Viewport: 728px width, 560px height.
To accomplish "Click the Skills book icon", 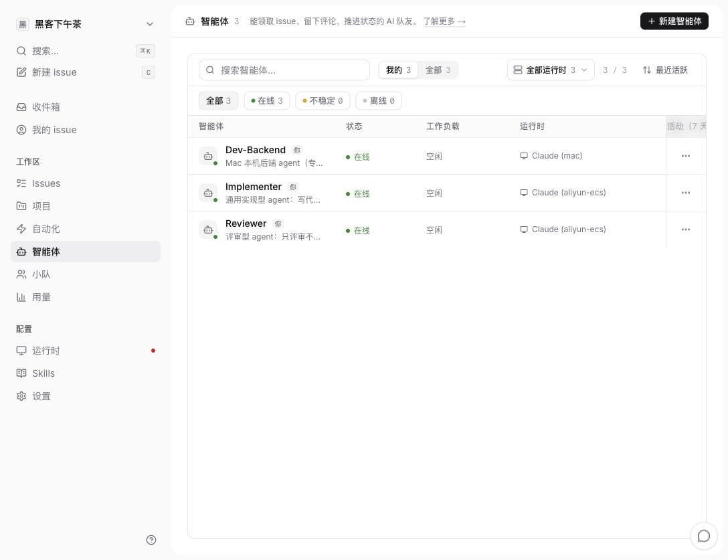I will pyautogui.click(x=21, y=373).
